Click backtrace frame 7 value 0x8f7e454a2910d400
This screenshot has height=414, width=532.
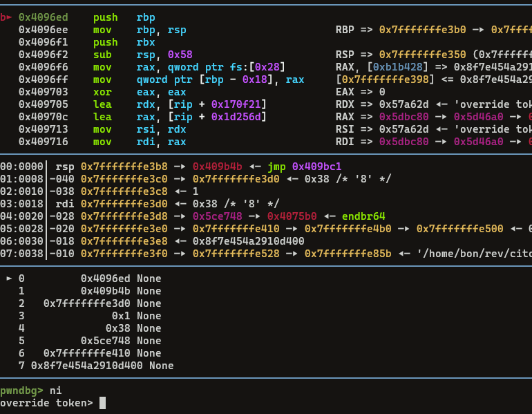[87, 366]
